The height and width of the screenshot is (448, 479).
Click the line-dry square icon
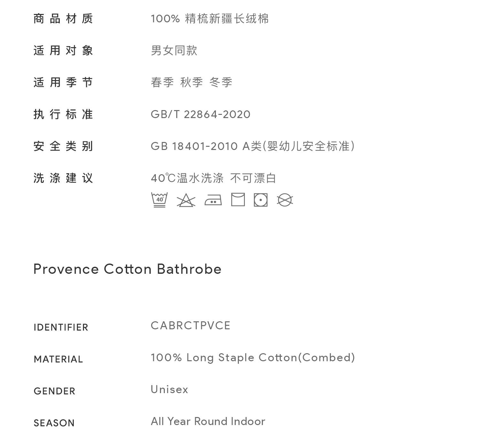point(238,200)
